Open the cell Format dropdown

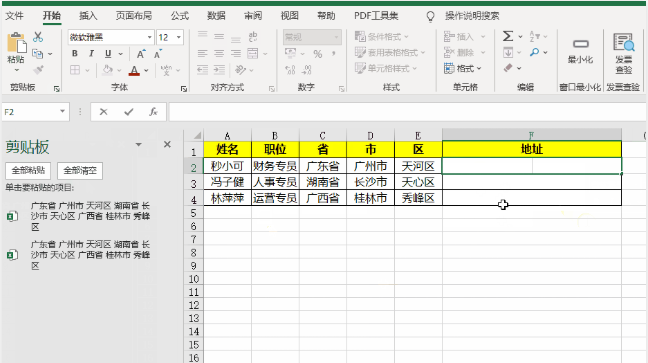coord(463,68)
